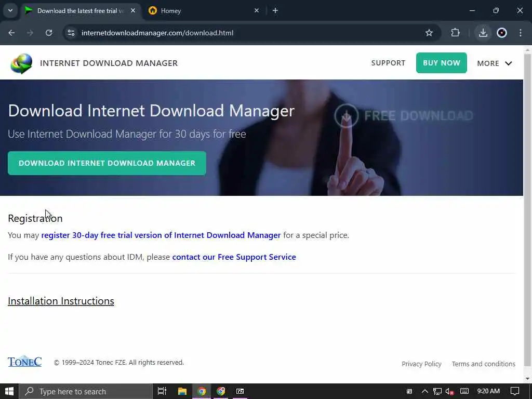Image resolution: width=532 pixels, height=399 pixels.
Task: Click the Internet Download Manager logo
Action: [21, 63]
